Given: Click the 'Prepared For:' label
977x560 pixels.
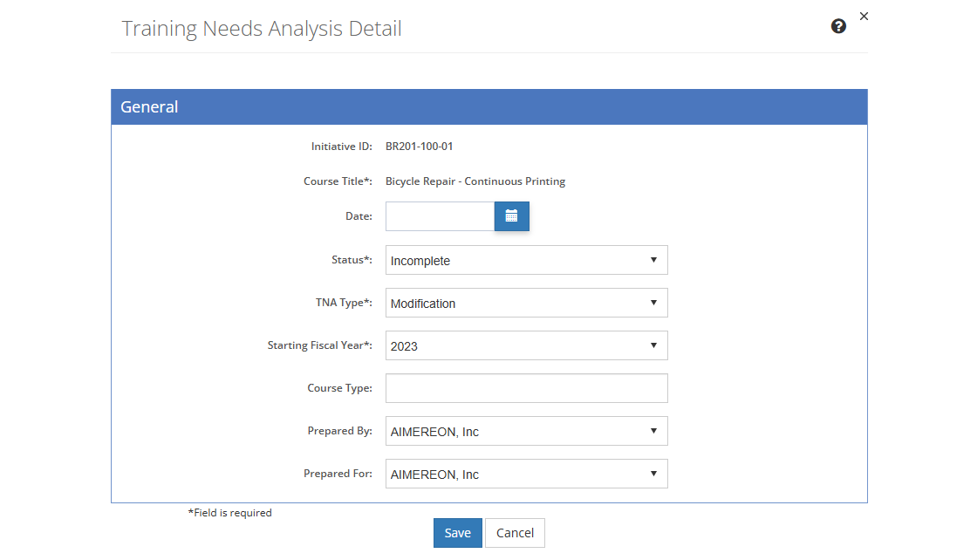Looking at the screenshot, I should pos(338,474).
